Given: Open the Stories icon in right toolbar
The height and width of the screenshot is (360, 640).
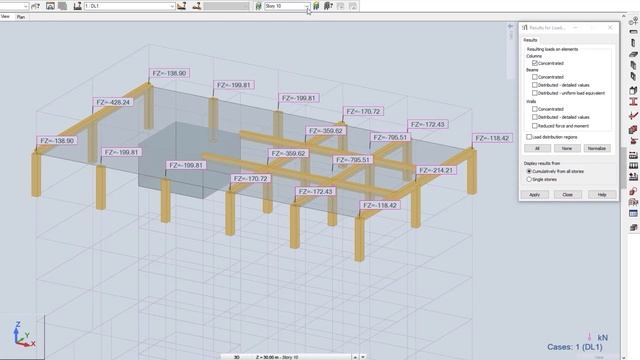Looking at the screenshot, I should (x=633, y=155).
